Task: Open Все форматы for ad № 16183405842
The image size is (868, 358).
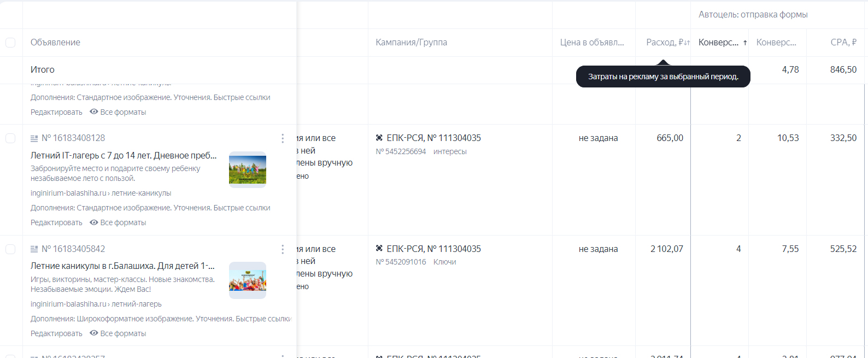Action: 123,333
